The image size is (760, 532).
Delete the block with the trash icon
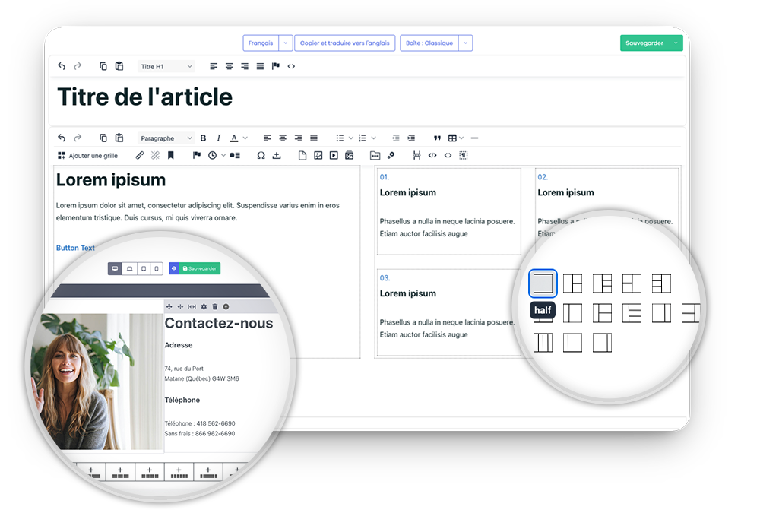point(215,306)
